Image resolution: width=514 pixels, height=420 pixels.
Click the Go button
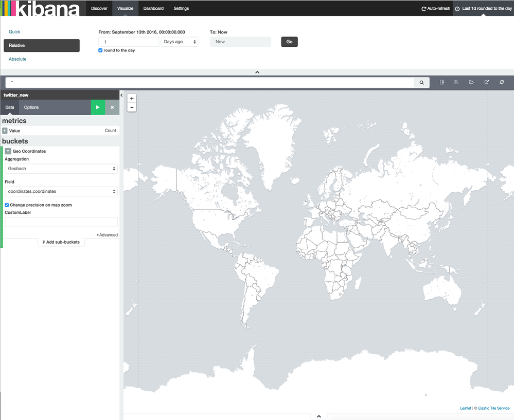coord(289,42)
